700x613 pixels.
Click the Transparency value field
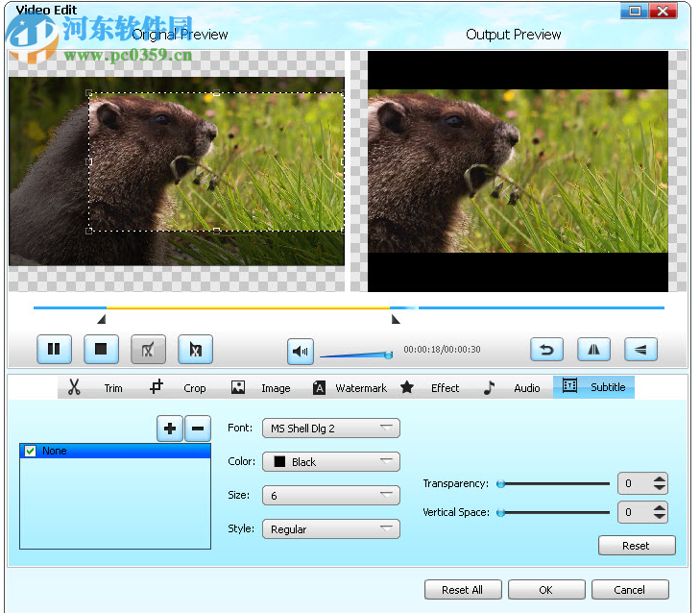click(635, 483)
